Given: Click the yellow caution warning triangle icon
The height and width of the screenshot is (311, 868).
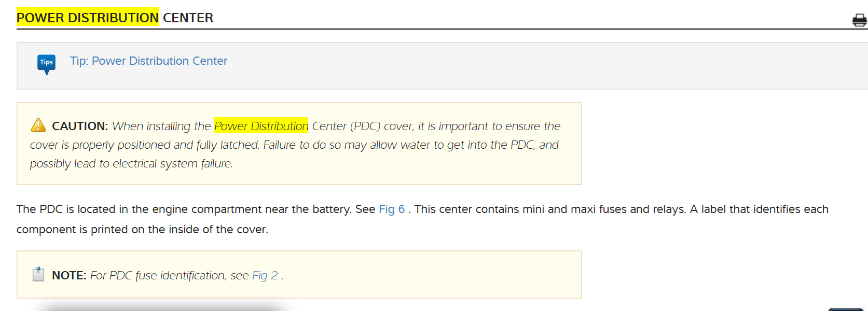Looking at the screenshot, I should [x=38, y=125].
